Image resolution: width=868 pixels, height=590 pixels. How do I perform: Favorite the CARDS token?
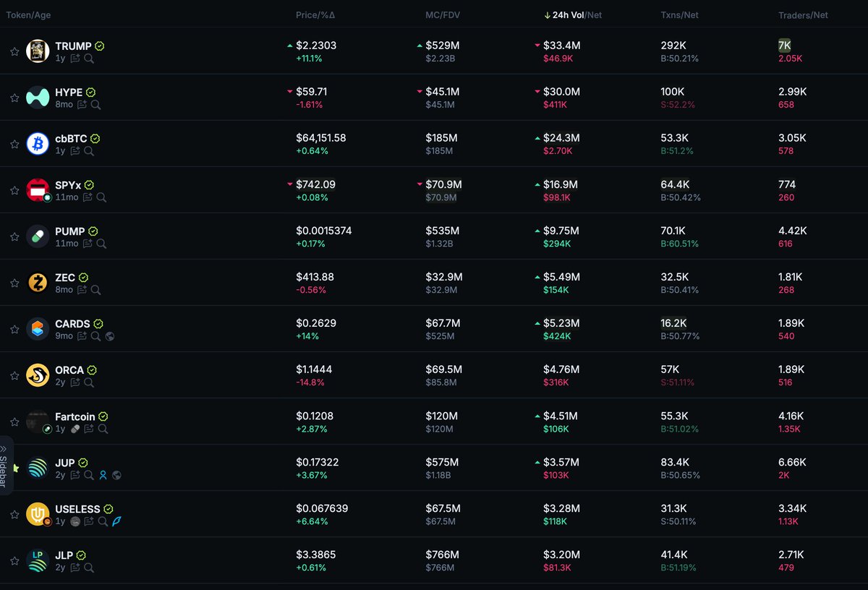coord(14,329)
